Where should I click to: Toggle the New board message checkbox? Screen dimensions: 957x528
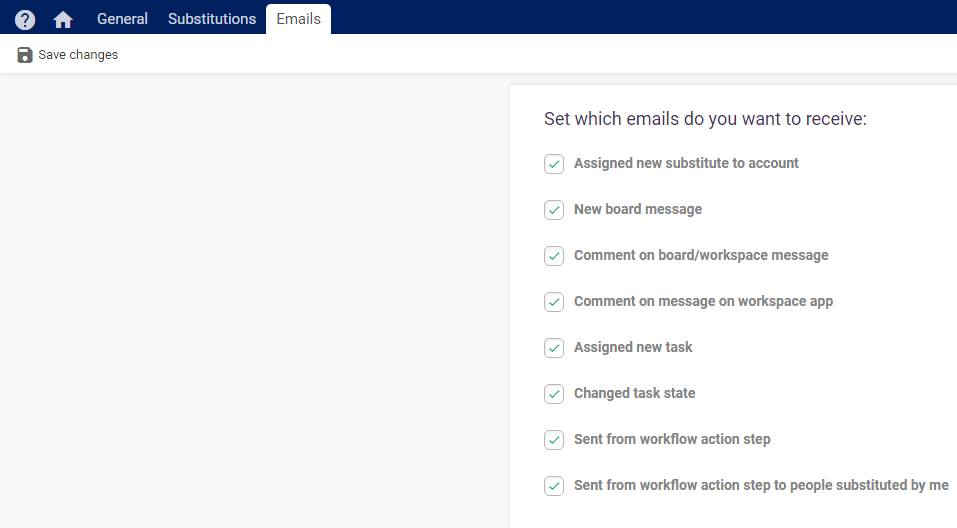click(x=554, y=210)
